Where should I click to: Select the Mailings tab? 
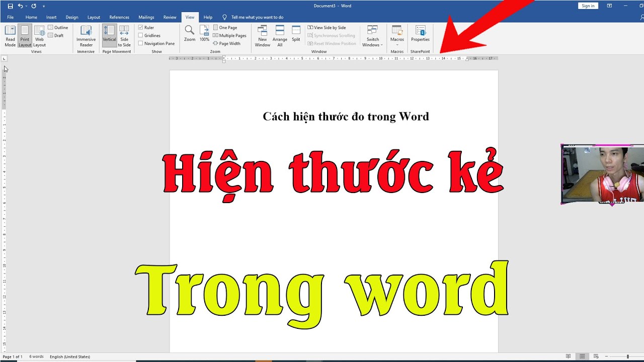click(x=146, y=17)
